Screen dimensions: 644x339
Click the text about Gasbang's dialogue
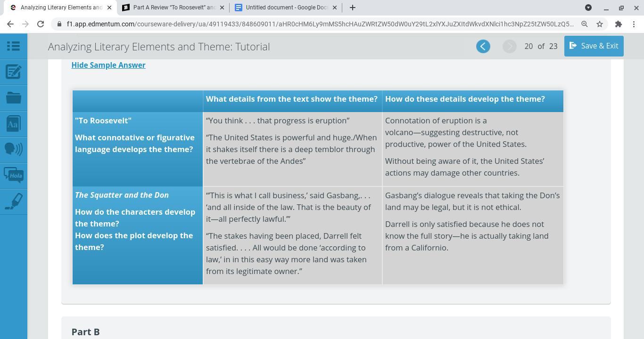[x=472, y=201]
